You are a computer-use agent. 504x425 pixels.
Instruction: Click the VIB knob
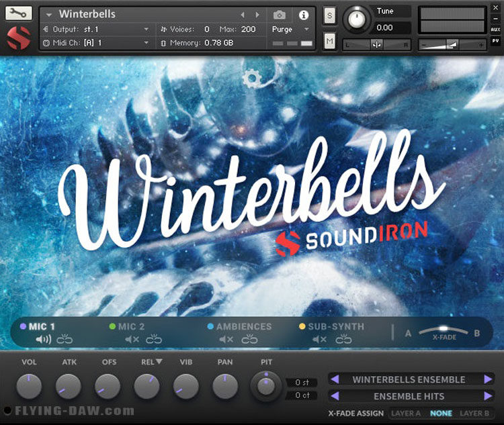[x=185, y=386]
